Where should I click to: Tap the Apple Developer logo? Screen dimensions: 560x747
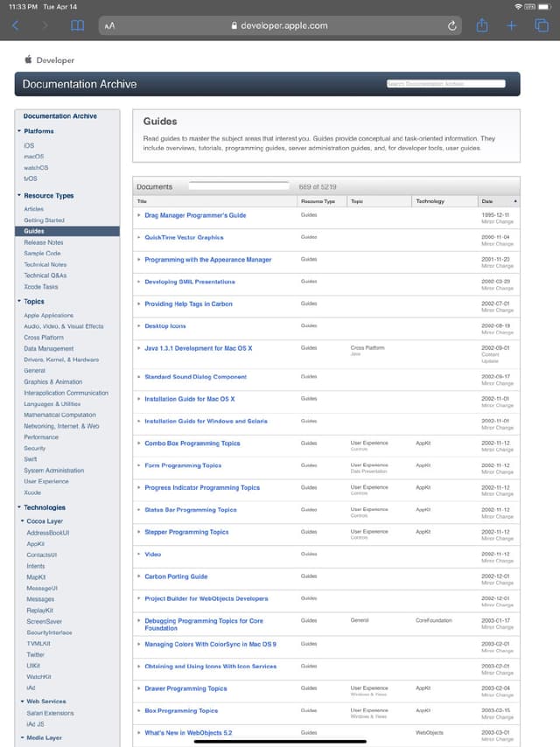50,60
